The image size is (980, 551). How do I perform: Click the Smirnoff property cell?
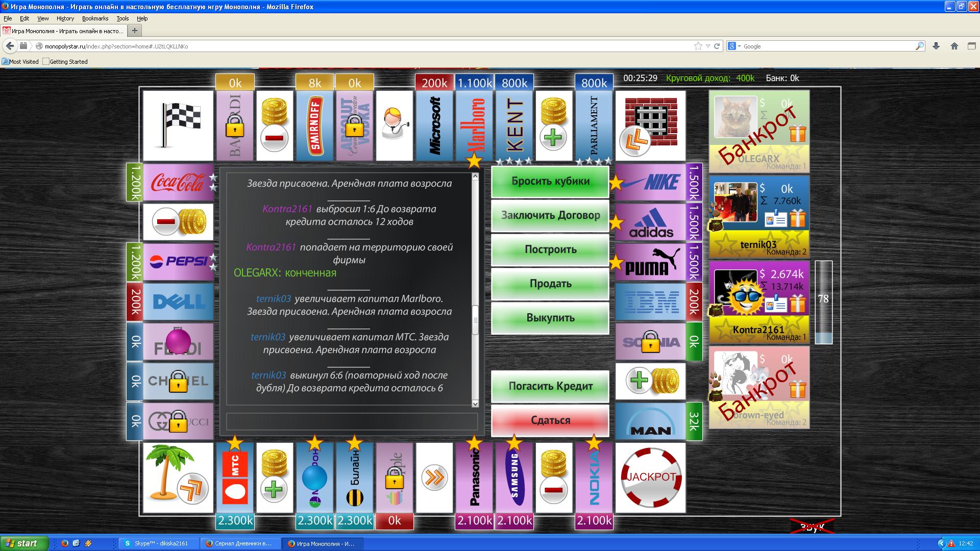click(315, 126)
